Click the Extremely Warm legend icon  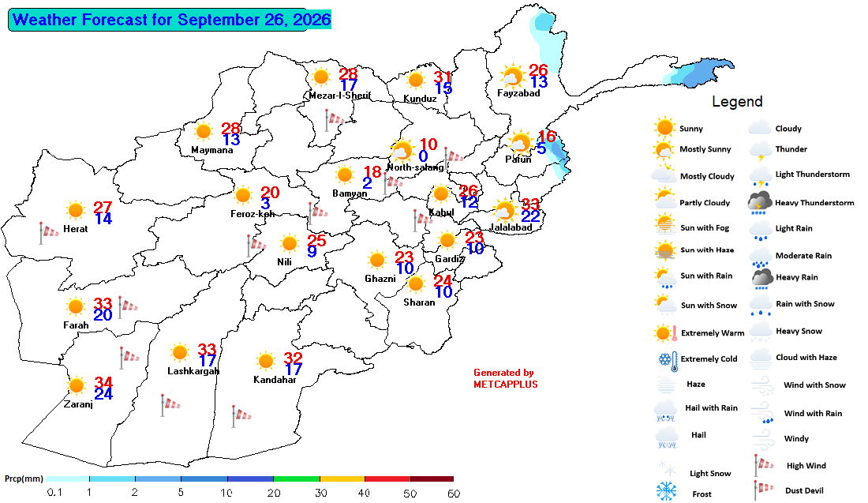click(x=665, y=333)
